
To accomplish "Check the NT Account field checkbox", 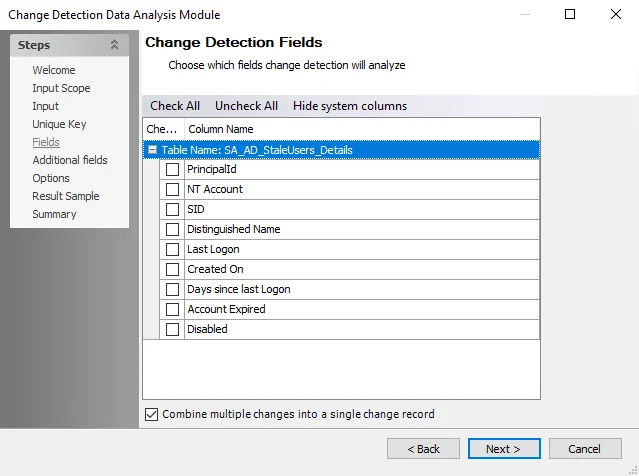I will point(172,189).
